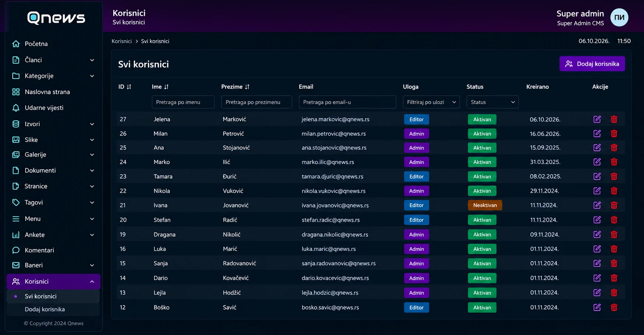The width and height of the screenshot is (644, 335).
Task: Click email jelena.markovic@qnews.rs
Action: [335, 119]
